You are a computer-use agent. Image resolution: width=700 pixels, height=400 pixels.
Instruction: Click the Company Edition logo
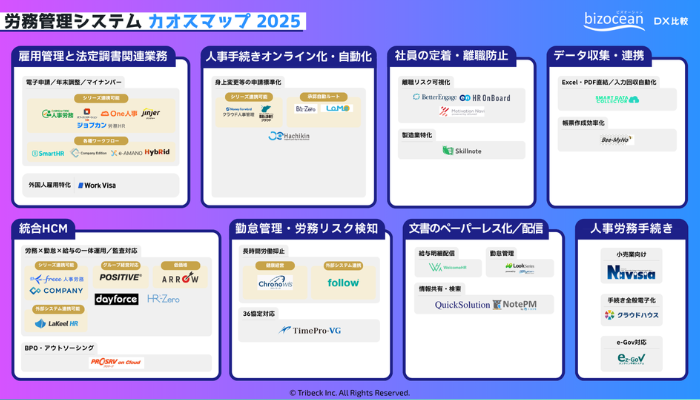coord(89,153)
